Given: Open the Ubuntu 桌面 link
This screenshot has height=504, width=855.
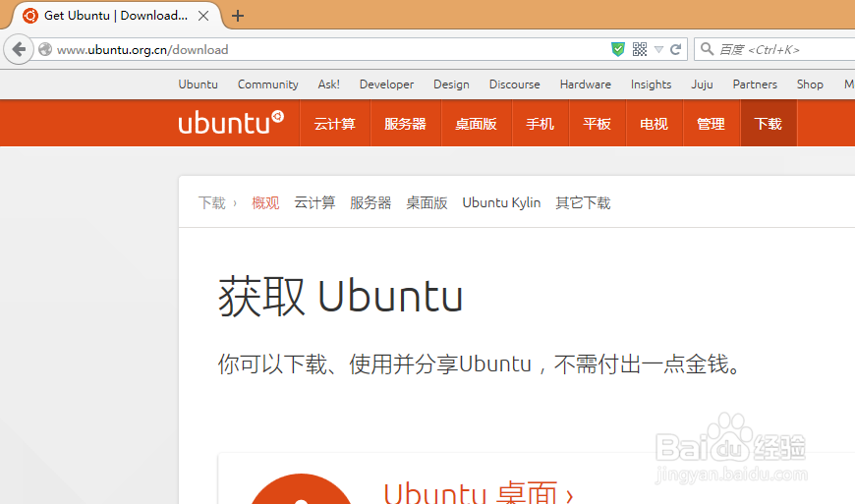Looking at the screenshot, I should point(479,492).
